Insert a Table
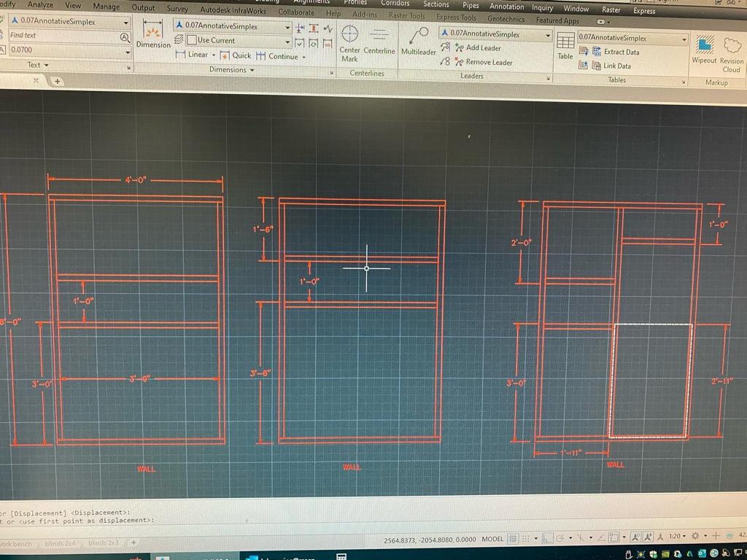Image resolution: width=747 pixels, height=560 pixels. pos(565,46)
